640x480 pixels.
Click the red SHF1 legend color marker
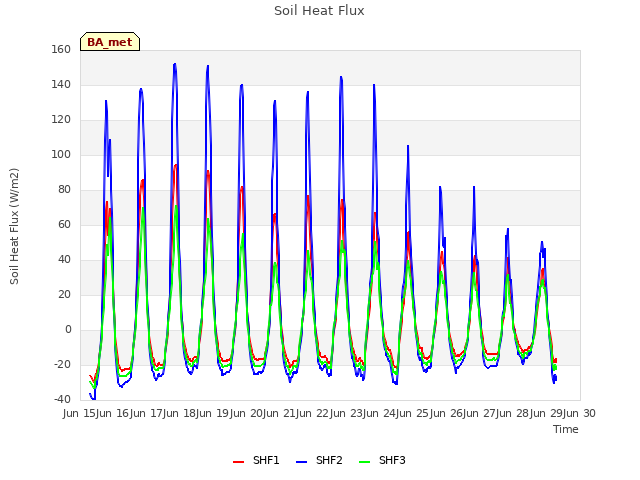238,462
